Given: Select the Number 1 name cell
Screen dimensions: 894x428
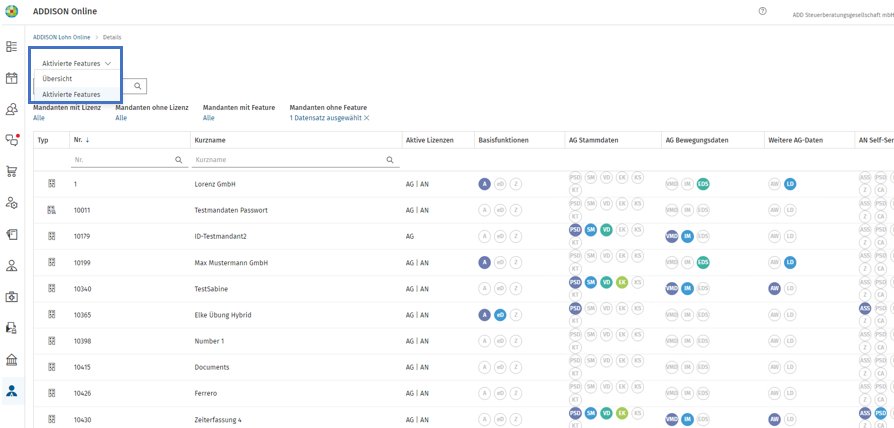Looking at the screenshot, I should [209, 341].
